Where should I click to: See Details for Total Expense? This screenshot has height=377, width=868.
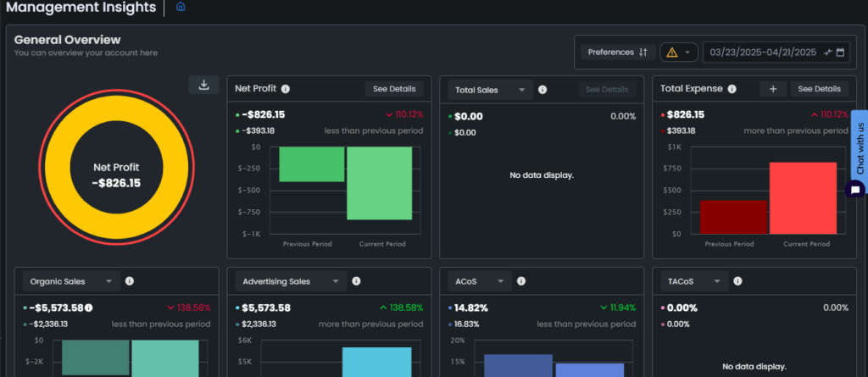click(x=820, y=89)
